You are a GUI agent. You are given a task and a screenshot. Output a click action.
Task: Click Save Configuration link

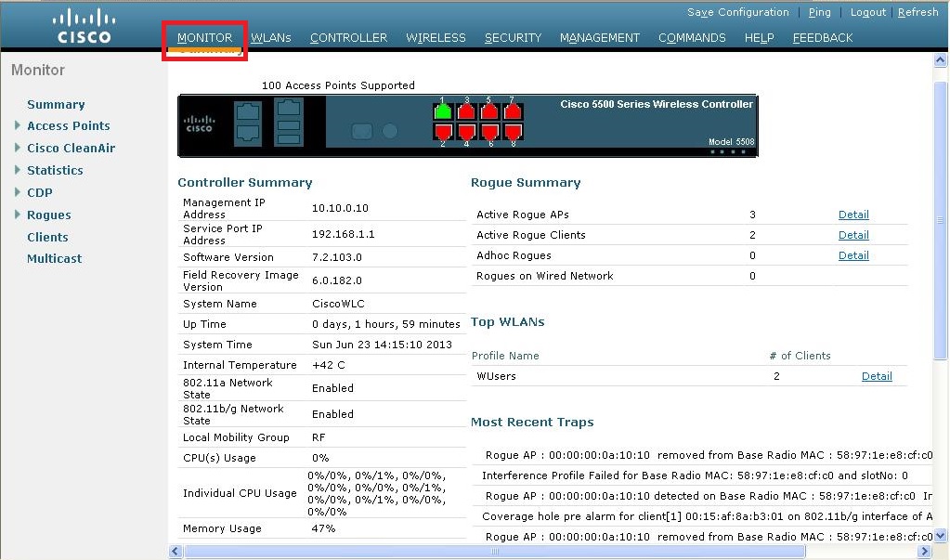(x=738, y=12)
